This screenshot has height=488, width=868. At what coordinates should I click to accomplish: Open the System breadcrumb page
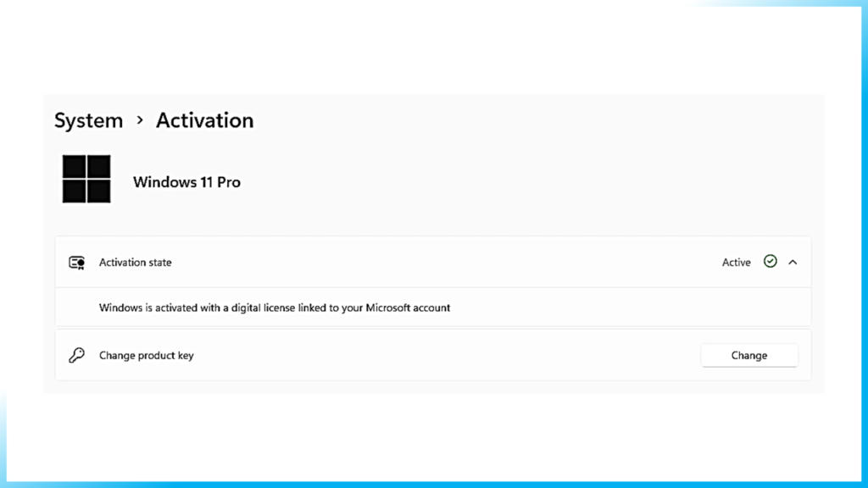(88, 120)
